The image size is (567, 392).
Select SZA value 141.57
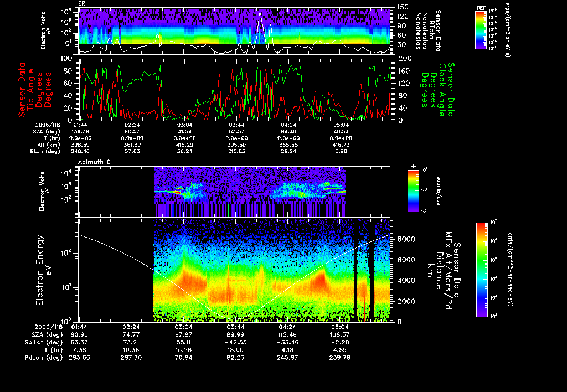coord(236,132)
